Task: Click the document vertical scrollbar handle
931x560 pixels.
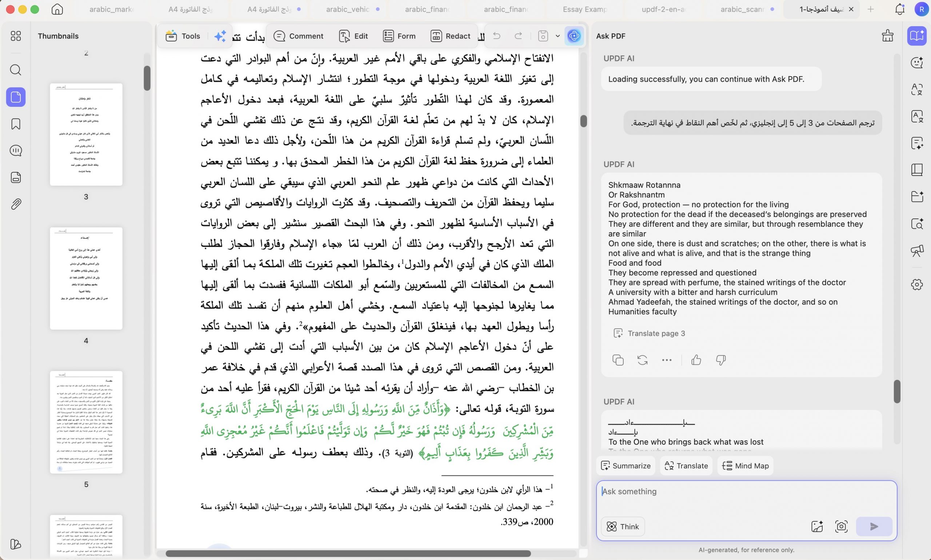Action: 583,121
